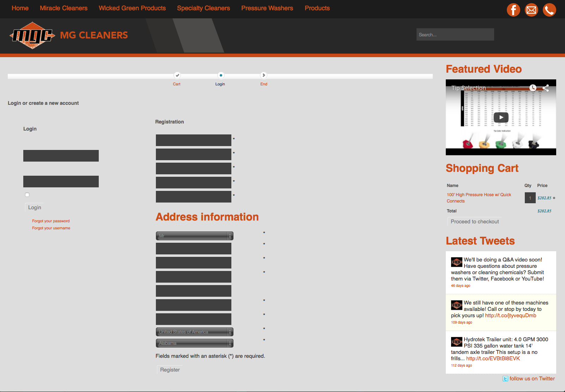Screen dimensions: 565x392
Task: Click the Cart step label
Action: [177, 84]
